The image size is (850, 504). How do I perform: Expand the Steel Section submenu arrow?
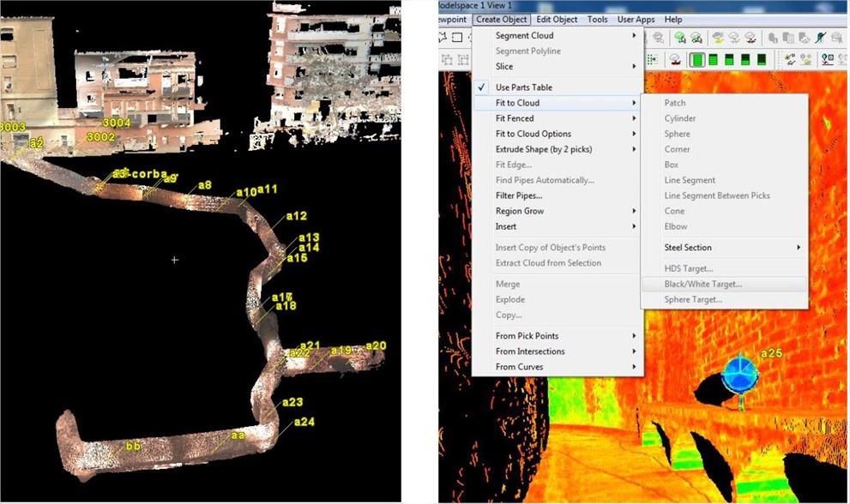798,247
